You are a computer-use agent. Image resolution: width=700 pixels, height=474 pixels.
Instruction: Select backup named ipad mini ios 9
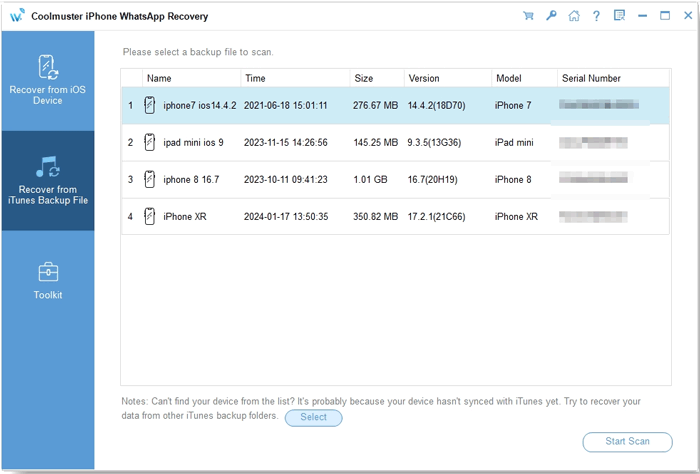tap(193, 142)
